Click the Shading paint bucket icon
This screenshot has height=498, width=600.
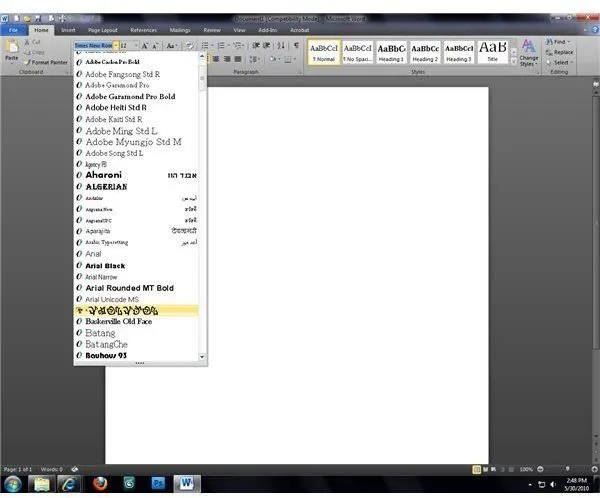coord(272,59)
